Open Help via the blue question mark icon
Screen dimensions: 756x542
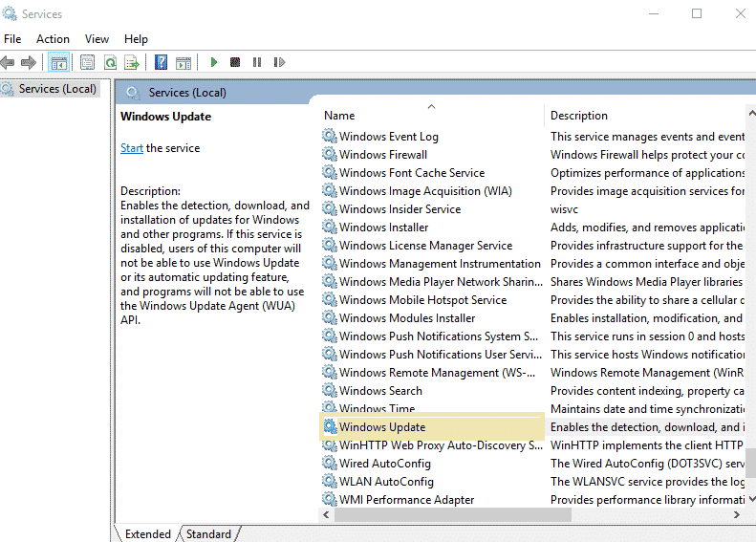tap(161, 62)
